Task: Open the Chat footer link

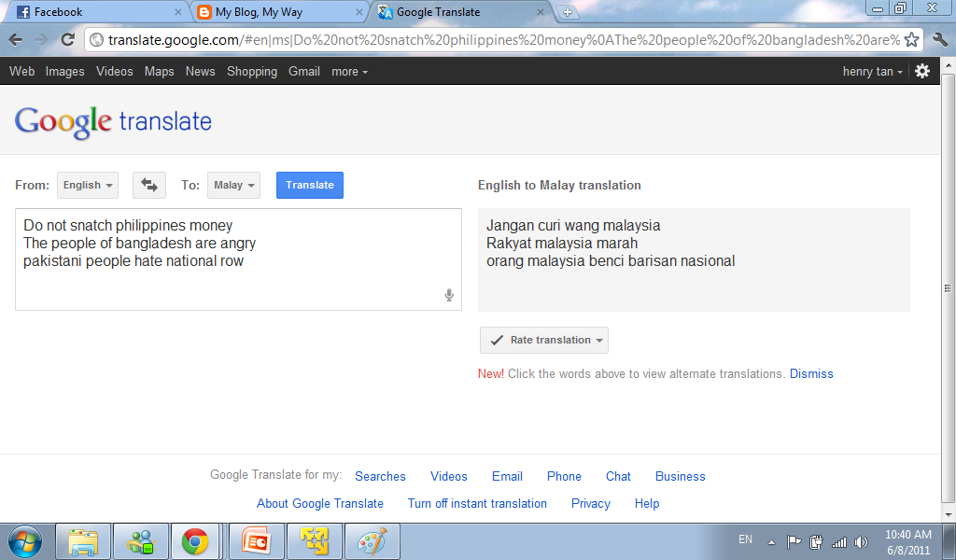Action: click(x=618, y=477)
